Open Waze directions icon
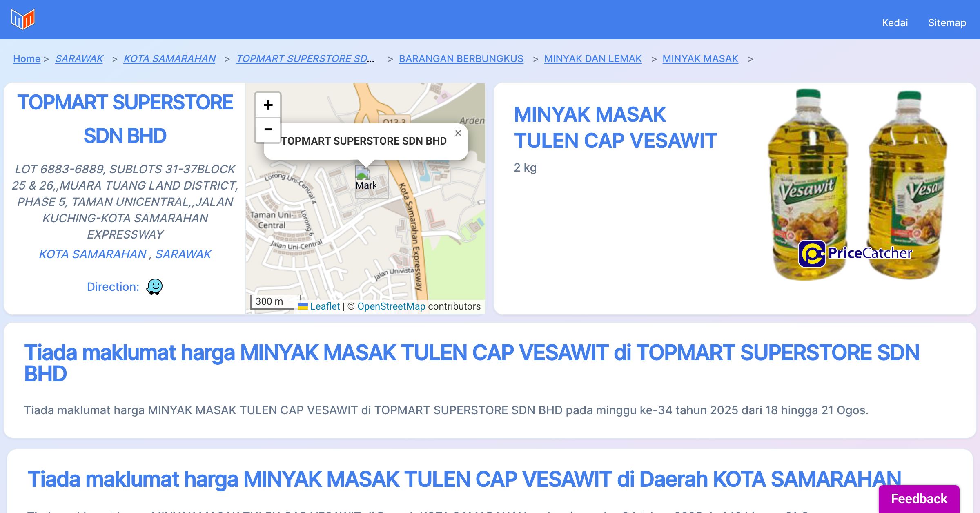Screen dimensions: 980x513 pyautogui.click(x=154, y=287)
